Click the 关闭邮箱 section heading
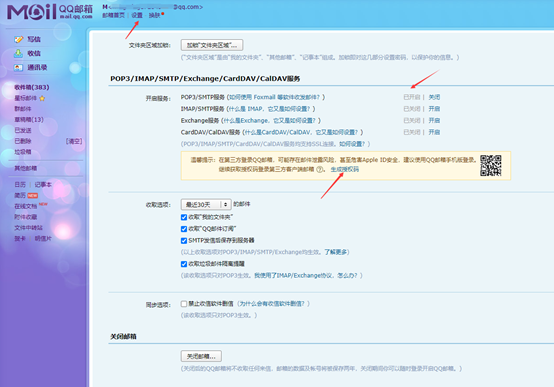Image resolution: width=554 pixels, height=387 pixels. tap(123, 336)
